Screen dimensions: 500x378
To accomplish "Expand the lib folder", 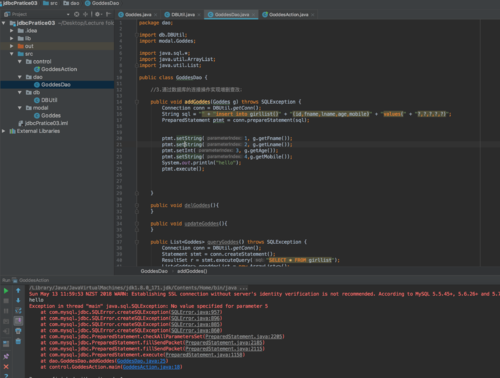I will pos(12,38).
